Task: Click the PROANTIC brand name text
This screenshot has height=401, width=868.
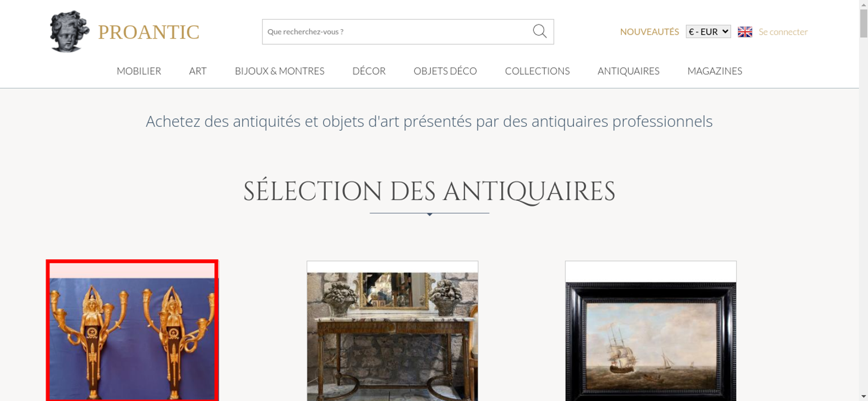Action: pos(148,32)
